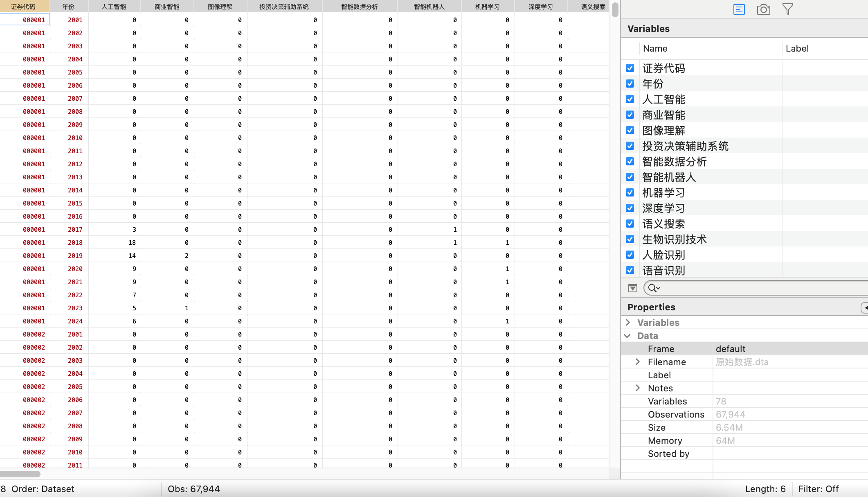Image resolution: width=868 pixels, height=497 pixels.
Task: Click the 投资决策辅助系统 column header
Action: pos(284,7)
